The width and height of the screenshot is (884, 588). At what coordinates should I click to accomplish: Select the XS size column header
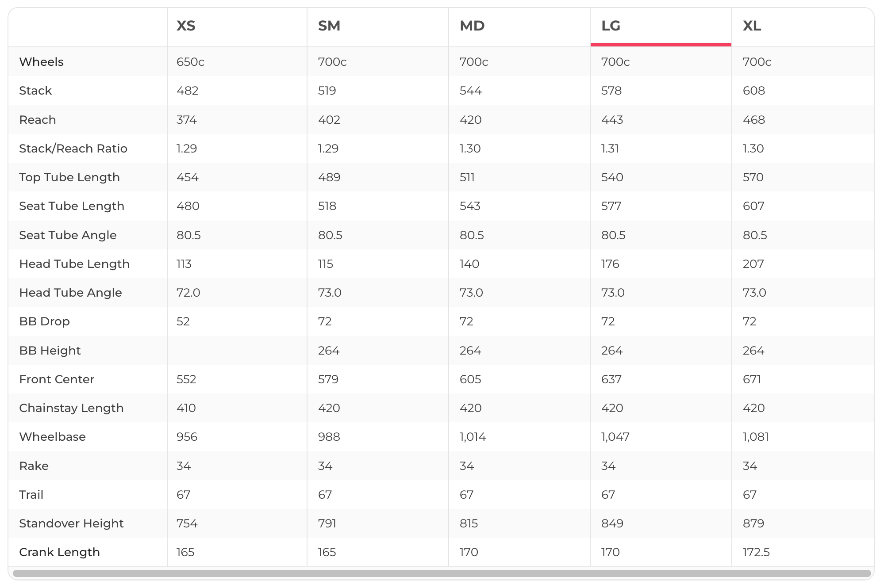pyautogui.click(x=186, y=26)
